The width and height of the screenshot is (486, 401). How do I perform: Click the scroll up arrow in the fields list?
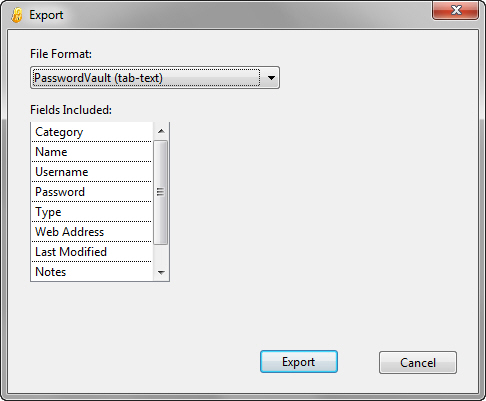click(161, 131)
